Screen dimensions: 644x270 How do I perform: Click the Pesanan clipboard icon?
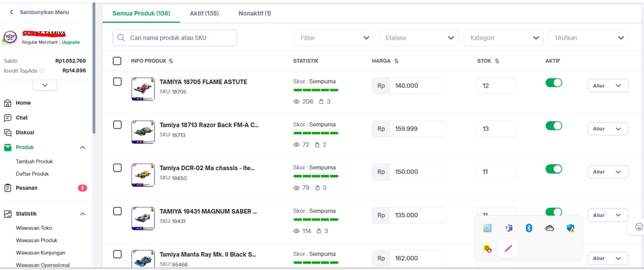point(7,188)
